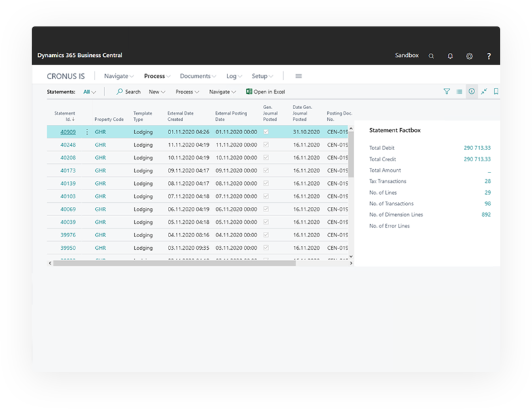Expand the Navigate action in Statements bar
Viewport: 532px width, 409px height.
222,92
